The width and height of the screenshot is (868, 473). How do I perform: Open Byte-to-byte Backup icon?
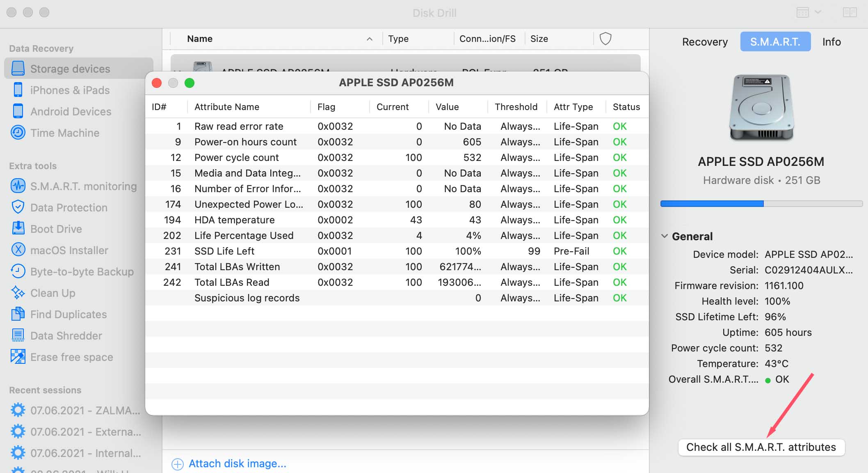[x=18, y=271]
